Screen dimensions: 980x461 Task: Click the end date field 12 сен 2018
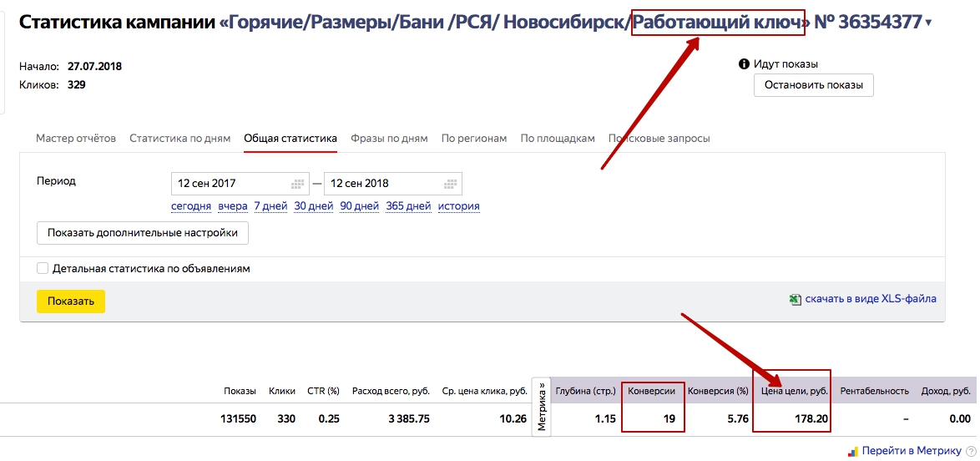point(393,183)
